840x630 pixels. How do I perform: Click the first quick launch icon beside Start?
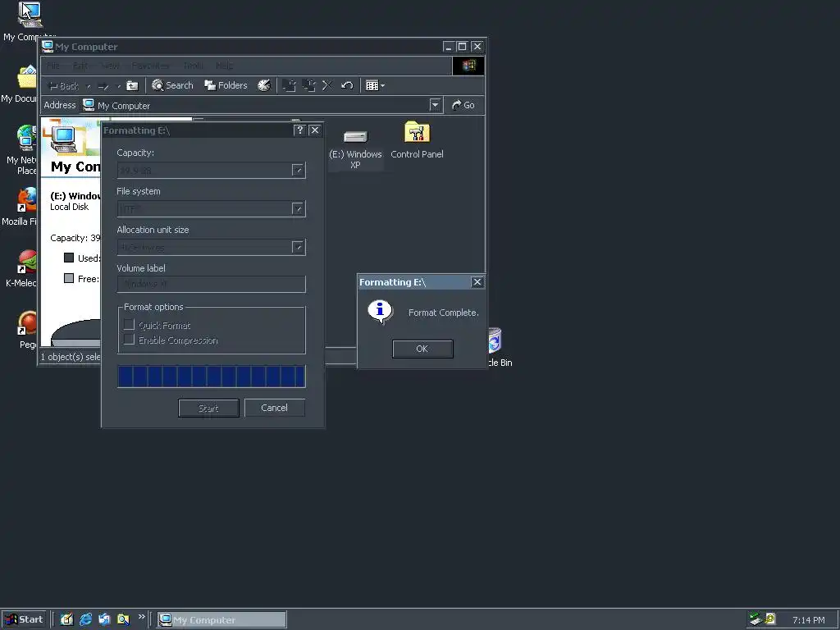[x=66, y=619]
